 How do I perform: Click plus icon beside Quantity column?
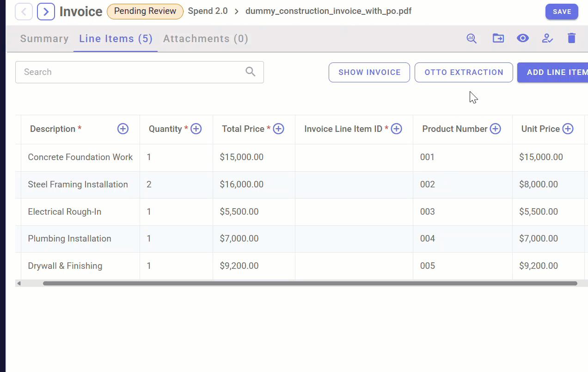[196, 129]
